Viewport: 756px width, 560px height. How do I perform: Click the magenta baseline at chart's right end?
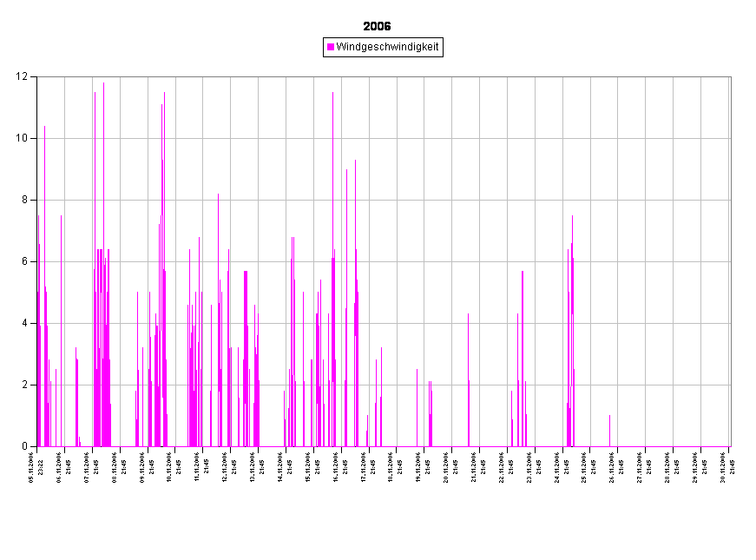tap(725, 446)
